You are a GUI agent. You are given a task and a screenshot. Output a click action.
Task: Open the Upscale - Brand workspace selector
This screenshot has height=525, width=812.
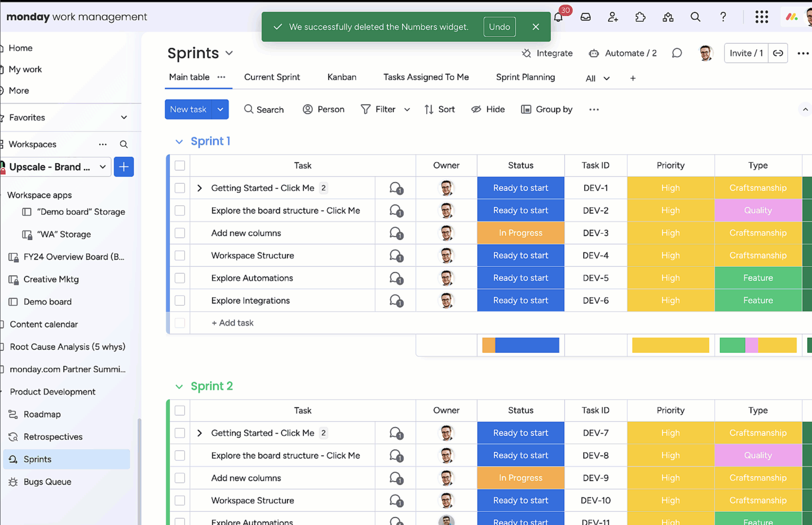click(55, 167)
